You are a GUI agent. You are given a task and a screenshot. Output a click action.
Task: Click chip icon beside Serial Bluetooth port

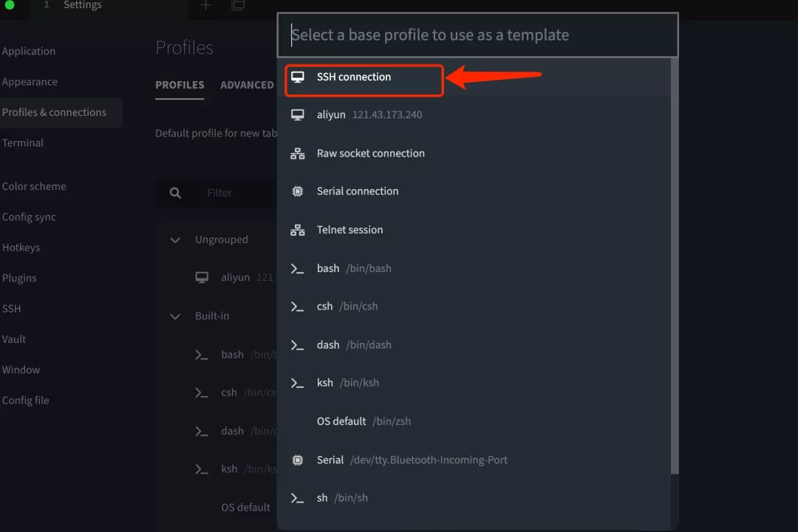pos(298,460)
